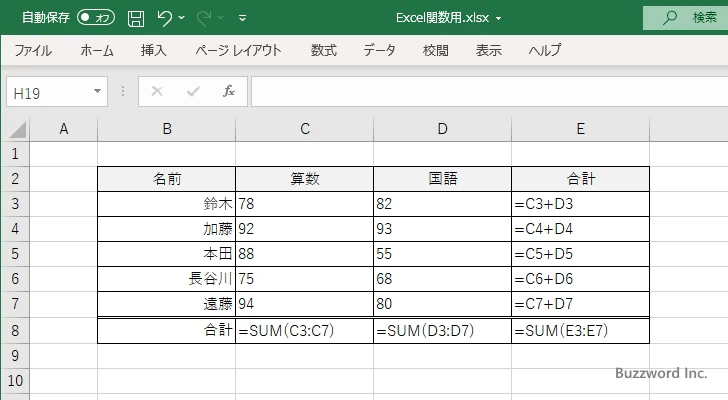The width and height of the screenshot is (728, 400).
Task: Expand the Name Box dropdown arrow
Action: click(98, 91)
